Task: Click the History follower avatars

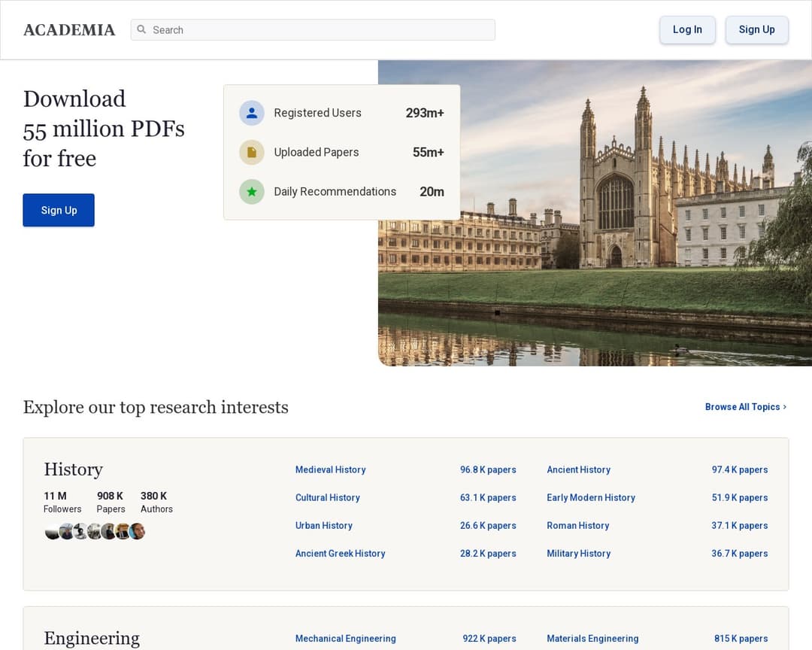Action: (x=95, y=532)
